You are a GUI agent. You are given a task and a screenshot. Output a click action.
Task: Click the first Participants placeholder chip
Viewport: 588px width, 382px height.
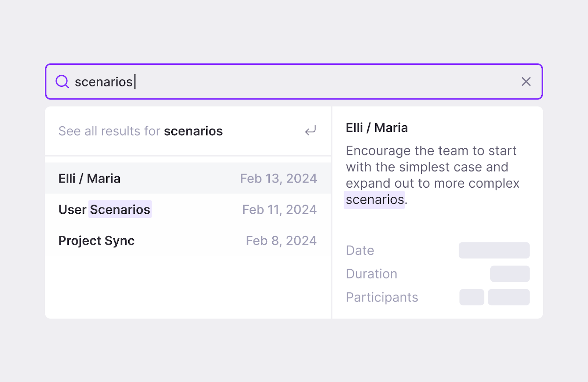click(472, 297)
